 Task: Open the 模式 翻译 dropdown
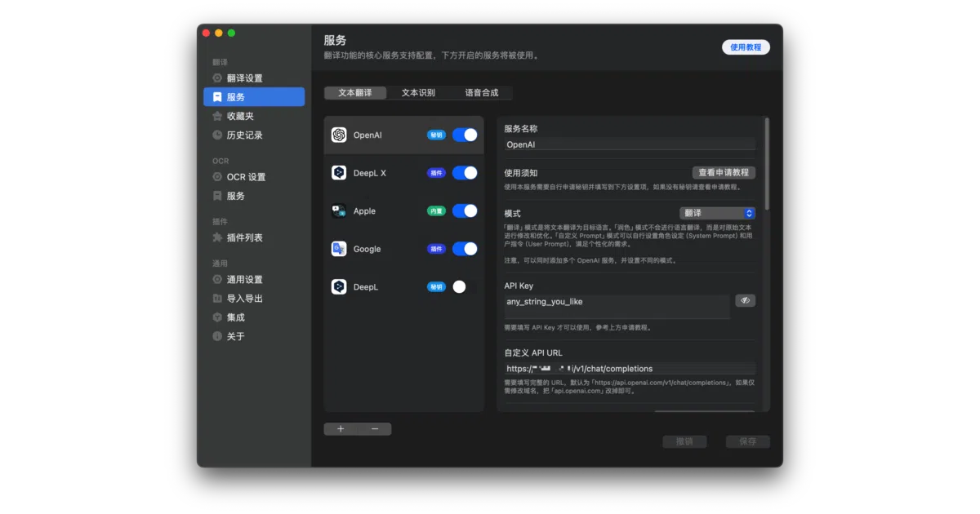tap(717, 213)
